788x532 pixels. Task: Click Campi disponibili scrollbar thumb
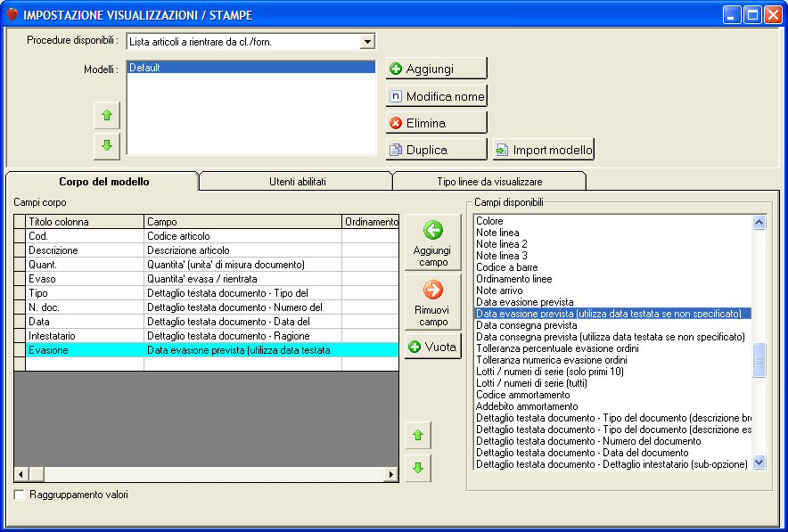(759, 360)
